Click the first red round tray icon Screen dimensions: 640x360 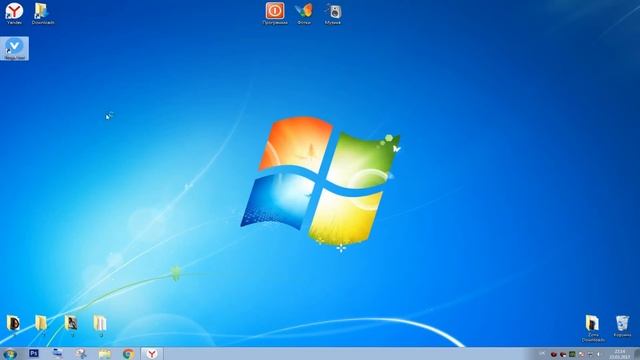click(554, 354)
